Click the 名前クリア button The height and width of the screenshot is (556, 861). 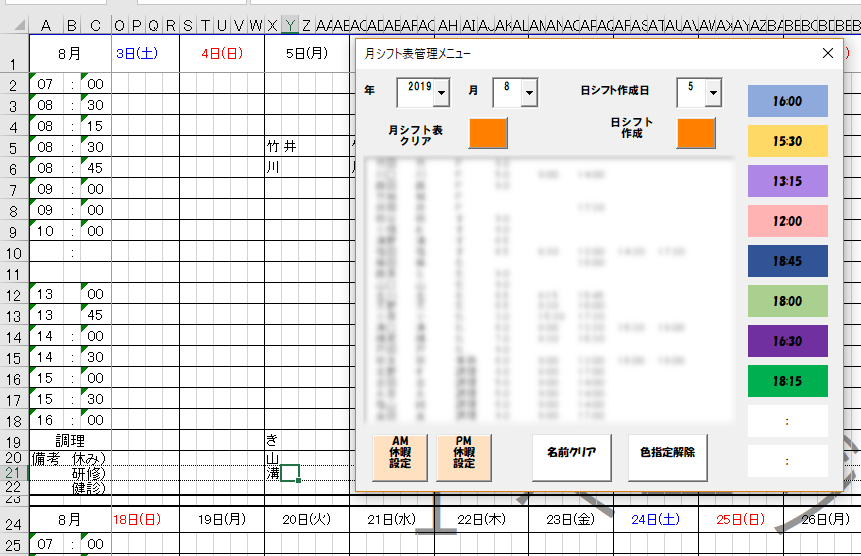point(571,457)
